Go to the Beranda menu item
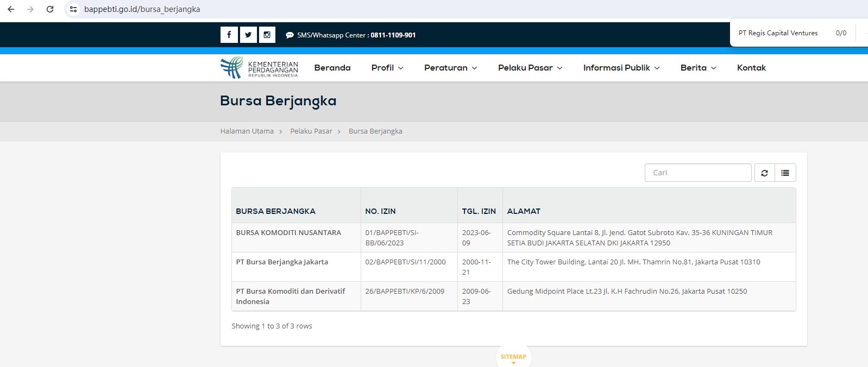This screenshot has width=868, height=367. click(x=332, y=68)
